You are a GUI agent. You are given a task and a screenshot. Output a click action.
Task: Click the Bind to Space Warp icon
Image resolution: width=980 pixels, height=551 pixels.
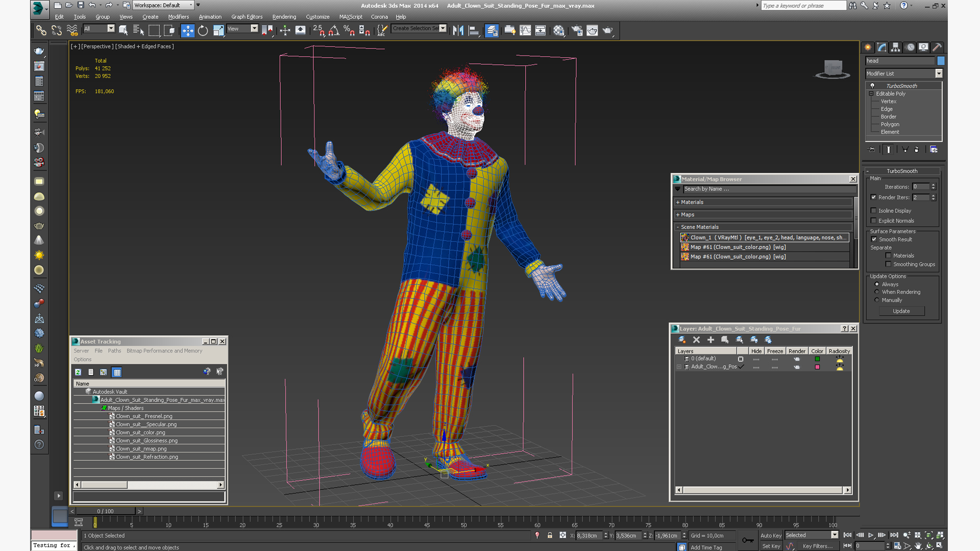(x=72, y=31)
